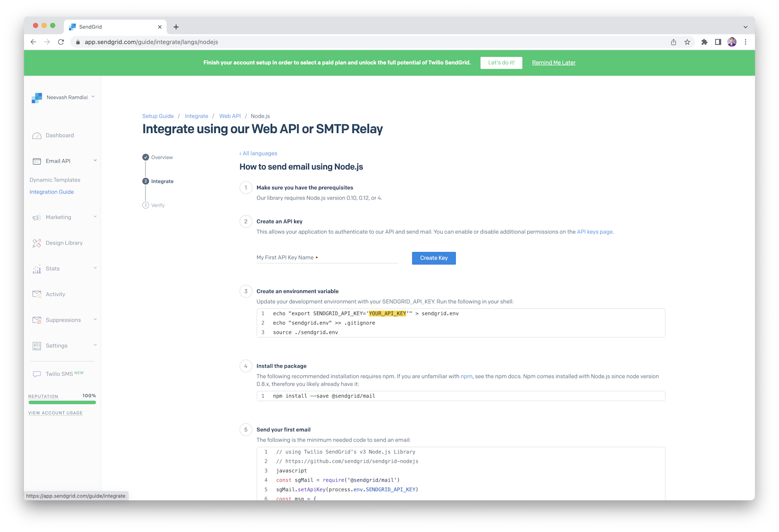Click the green reputation progress bar

pyautogui.click(x=62, y=403)
